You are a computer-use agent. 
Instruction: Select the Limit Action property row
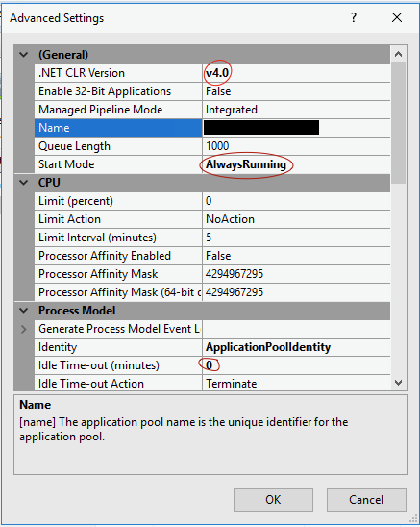pyautogui.click(x=212, y=219)
